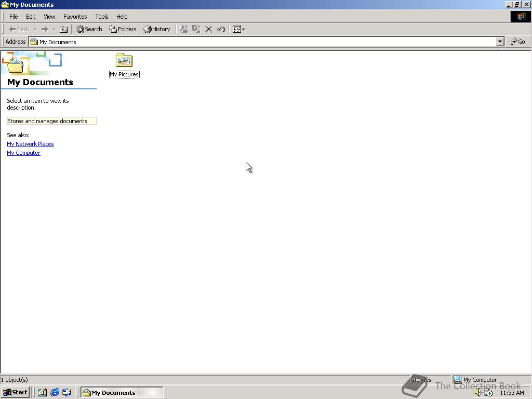
Task: Launch Outlook Express from quick launch
Action: pyautogui.click(x=66, y=393)
